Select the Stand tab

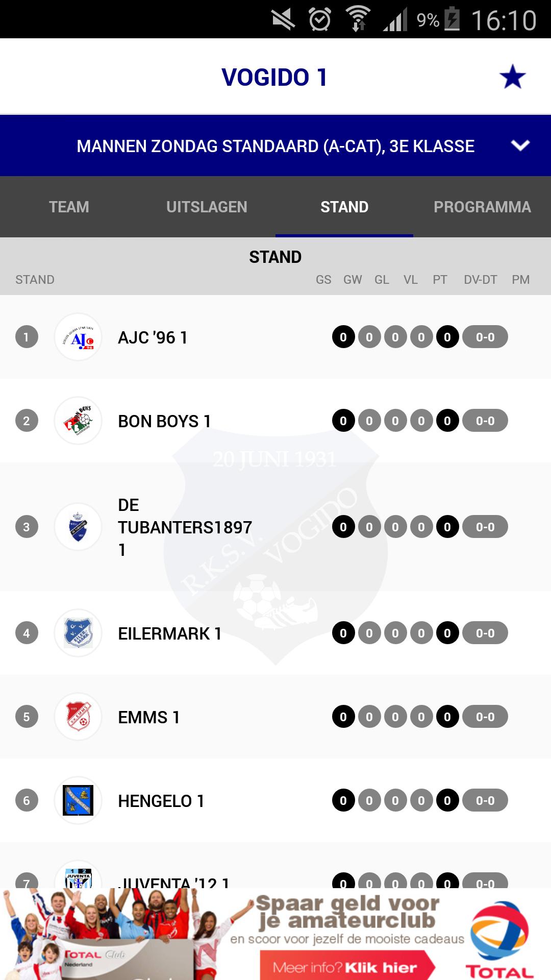(x=344, y=207)
